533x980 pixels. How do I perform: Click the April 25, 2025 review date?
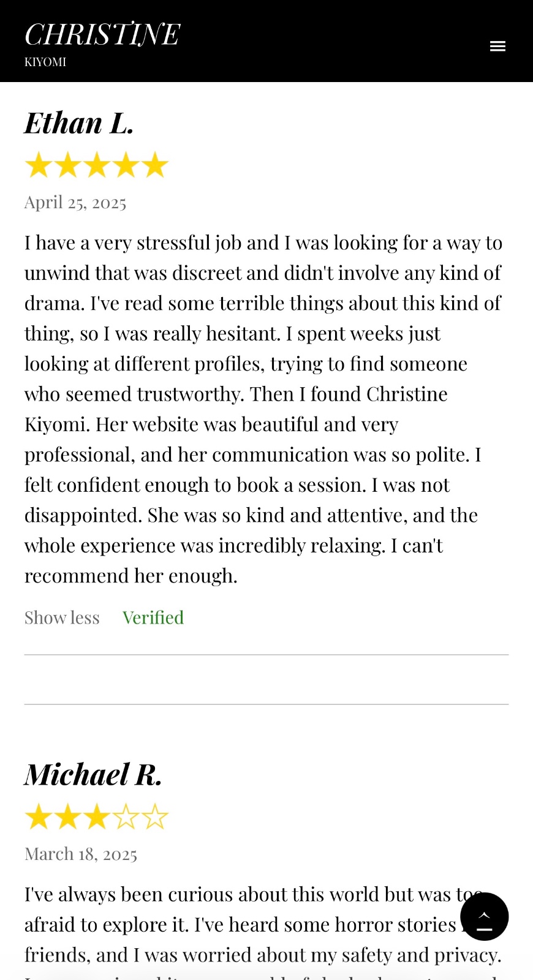click(x=75, y=202)
